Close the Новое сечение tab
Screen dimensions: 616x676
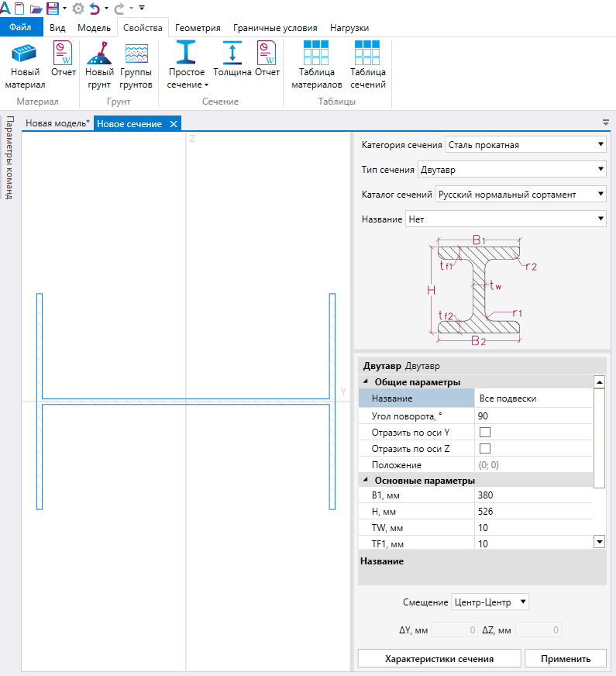[173, 124]
